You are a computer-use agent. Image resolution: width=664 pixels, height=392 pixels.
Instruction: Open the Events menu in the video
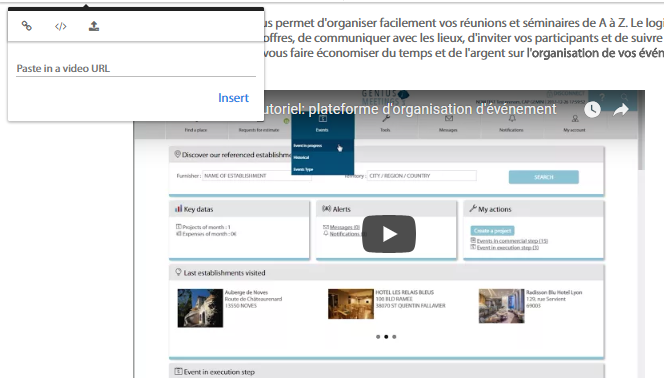tap(322, 124)
